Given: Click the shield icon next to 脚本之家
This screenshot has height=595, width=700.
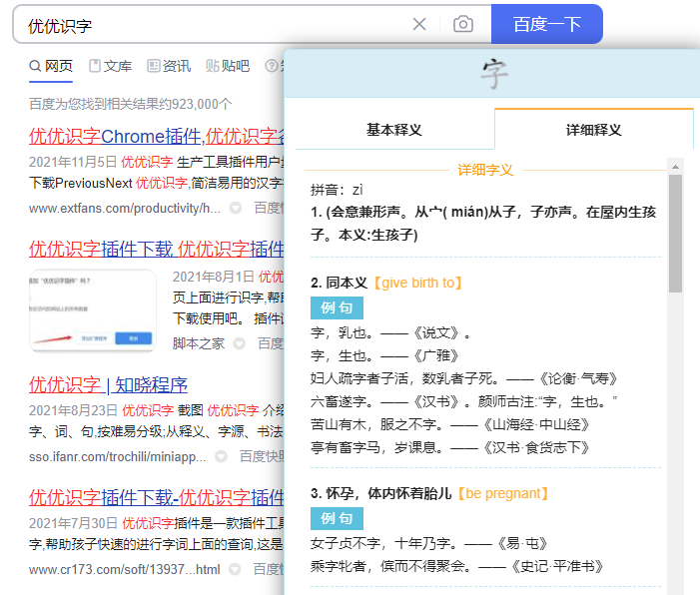Looking at the screenshot, I should tap(240, 343).
